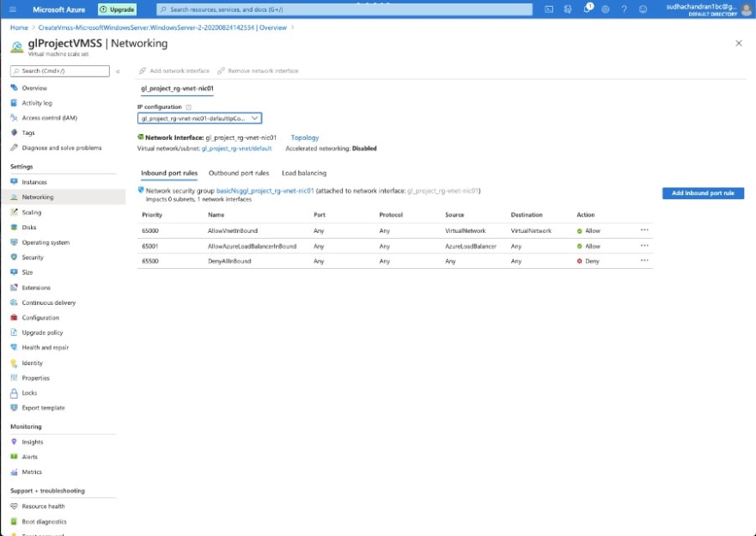756x536 pixels.
Task: Click the Networking sidebar icon
Action: coord(14,198)
